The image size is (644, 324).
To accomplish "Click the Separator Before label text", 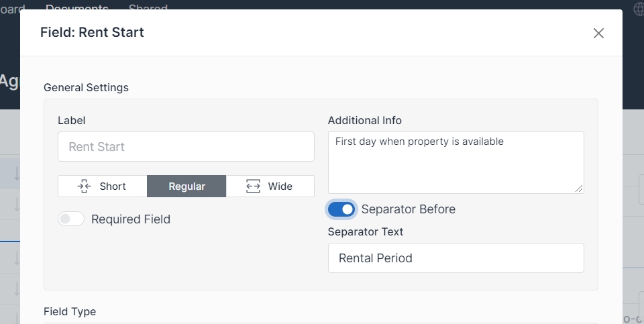I will coord(408,209).
